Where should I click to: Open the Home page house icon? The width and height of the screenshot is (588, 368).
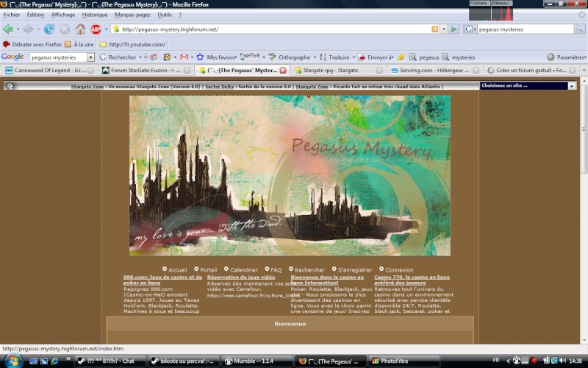point(80,29)
